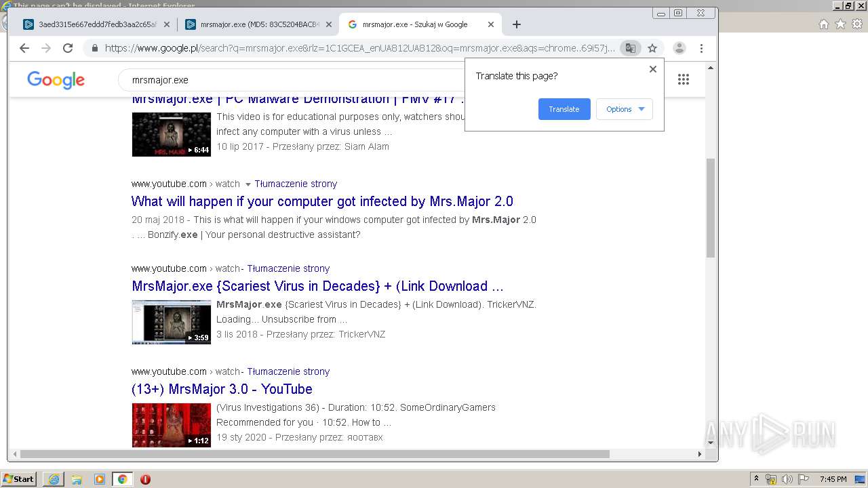The image size is (868, 488).
Task: Click the Chrome address bar URL
Action: coord(359,48)
